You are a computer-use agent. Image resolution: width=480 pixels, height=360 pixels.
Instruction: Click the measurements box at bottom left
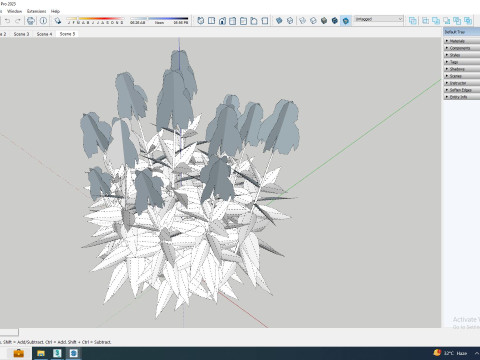click(x=9, y=332)
